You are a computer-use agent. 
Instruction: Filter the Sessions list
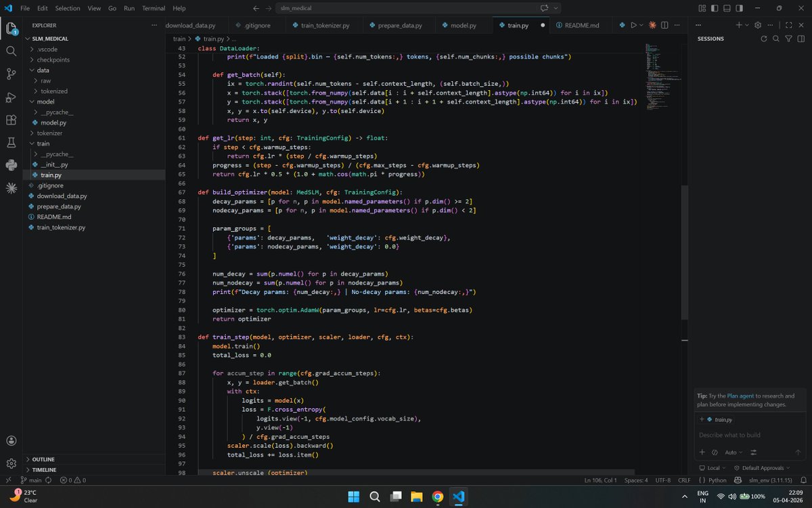click(x=788, y=39)
